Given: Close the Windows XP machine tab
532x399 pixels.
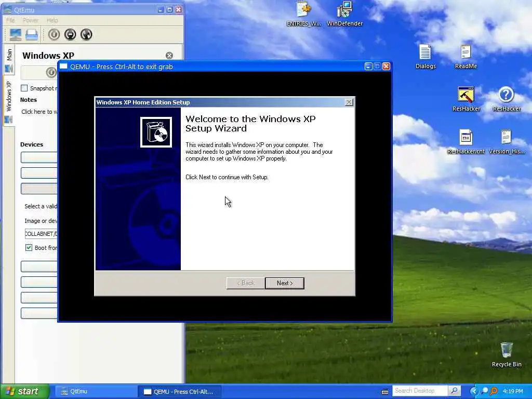Looking at the screenshot, I should 169,55.
